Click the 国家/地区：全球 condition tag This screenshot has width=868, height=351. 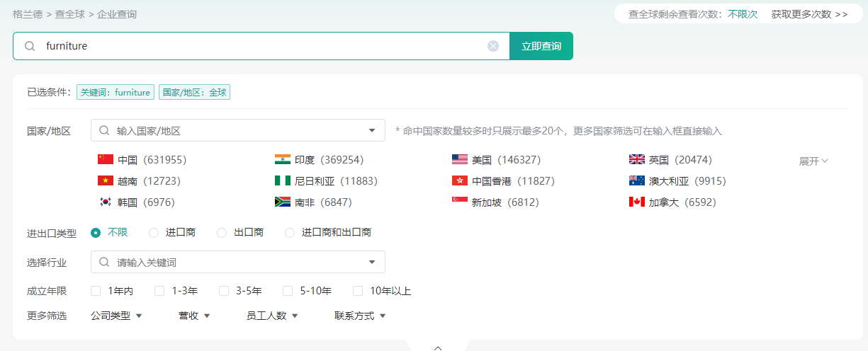(195, 92)
